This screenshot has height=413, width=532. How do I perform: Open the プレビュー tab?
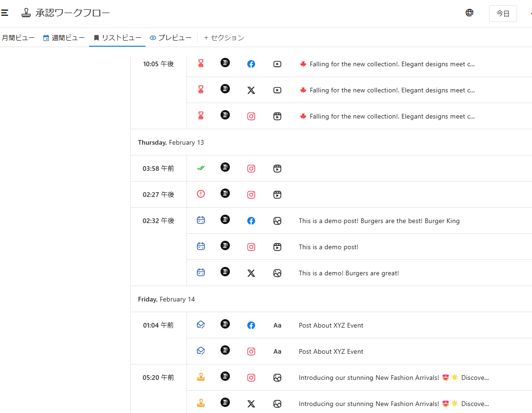(171, 38)
